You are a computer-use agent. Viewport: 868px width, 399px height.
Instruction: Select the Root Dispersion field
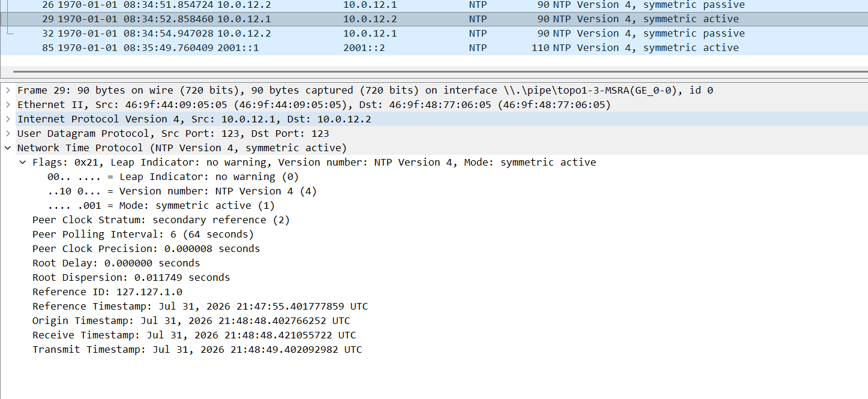click(131, 278)
